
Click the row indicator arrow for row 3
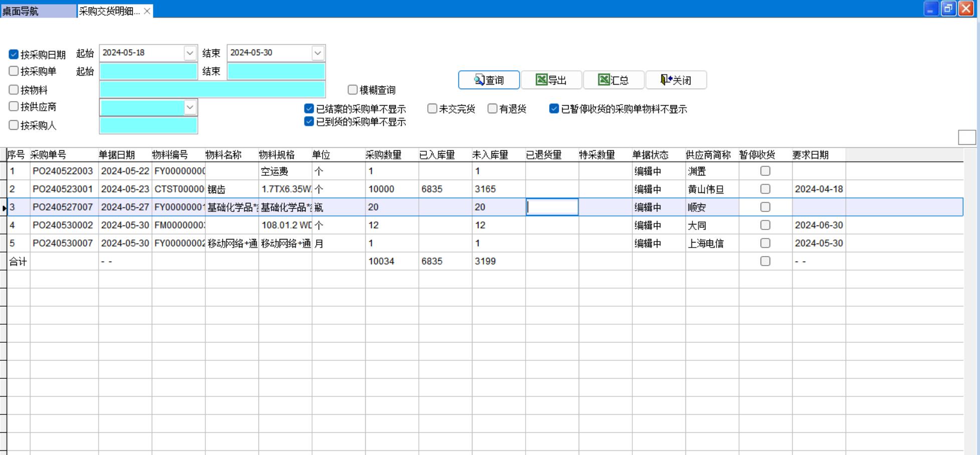[x=4, y=207]
